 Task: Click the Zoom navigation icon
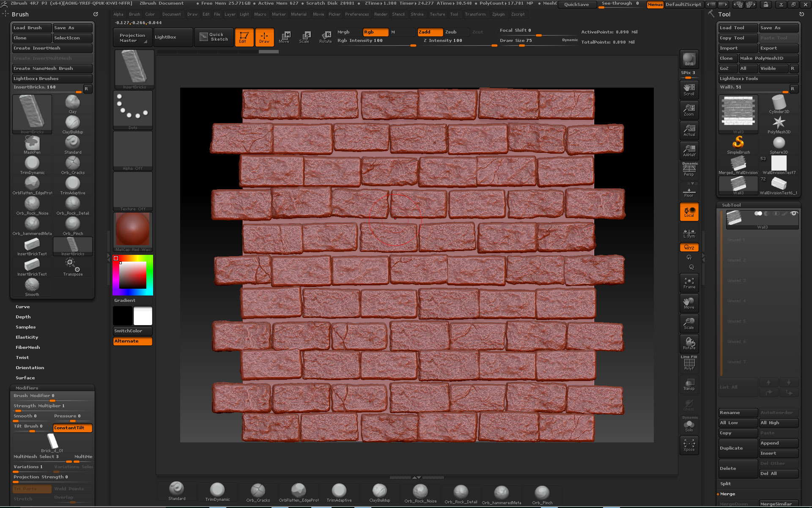tap(689, 110)
